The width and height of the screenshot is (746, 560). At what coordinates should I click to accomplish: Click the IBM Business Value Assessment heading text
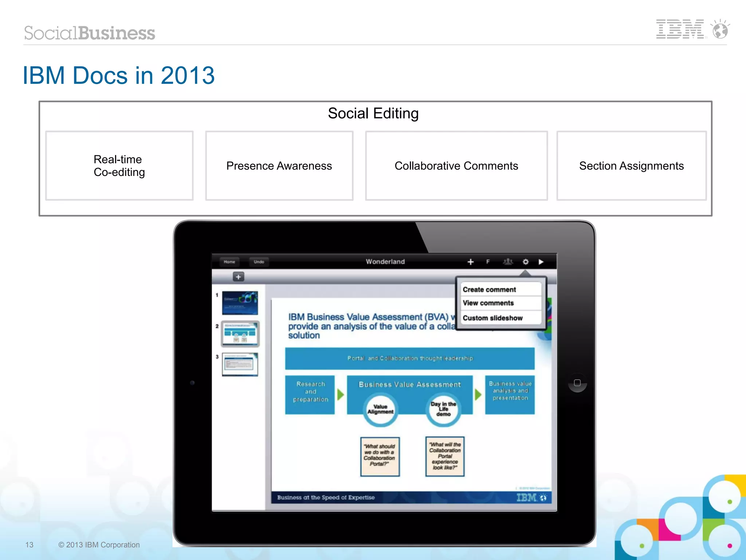(x=372, y=326)
